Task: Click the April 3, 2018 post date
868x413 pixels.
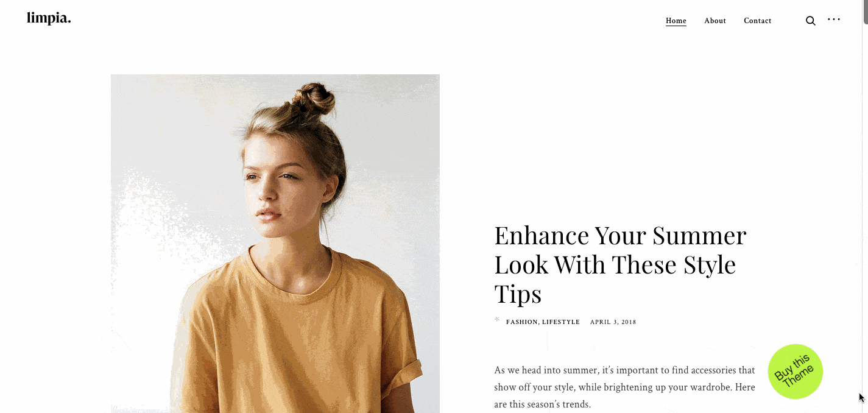Action: point(613,322)
